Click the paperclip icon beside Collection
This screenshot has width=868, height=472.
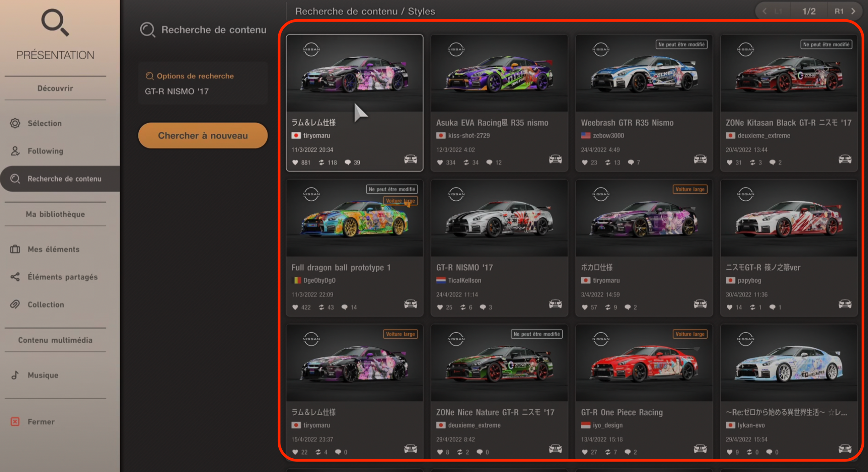tap(15, 305)
